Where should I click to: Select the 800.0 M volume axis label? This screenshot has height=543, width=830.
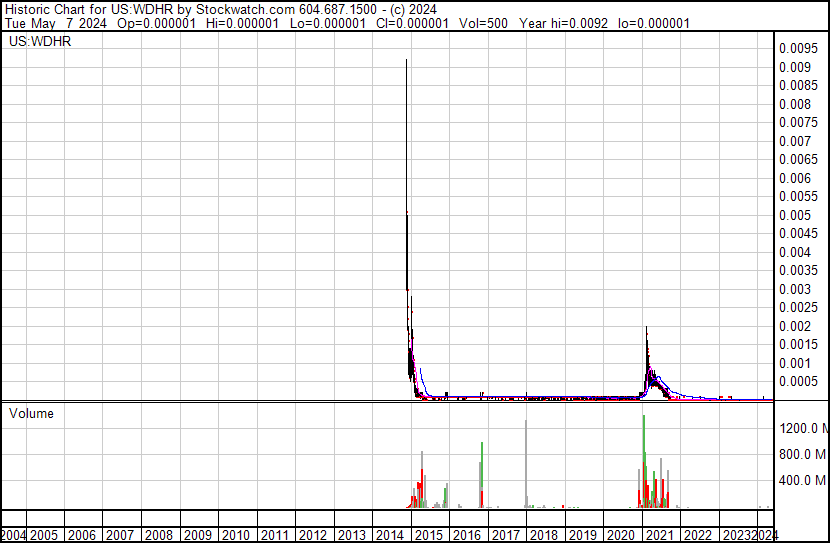click(x=802, y=454)
